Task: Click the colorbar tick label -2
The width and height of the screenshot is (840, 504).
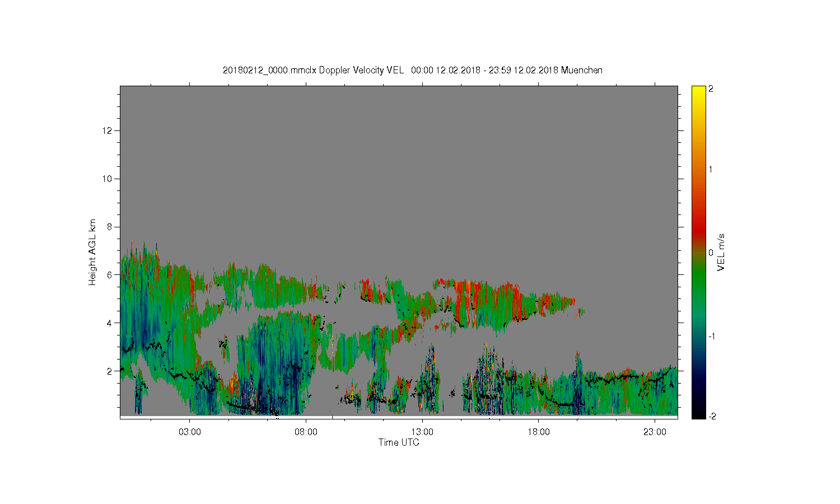Action: 711,416
